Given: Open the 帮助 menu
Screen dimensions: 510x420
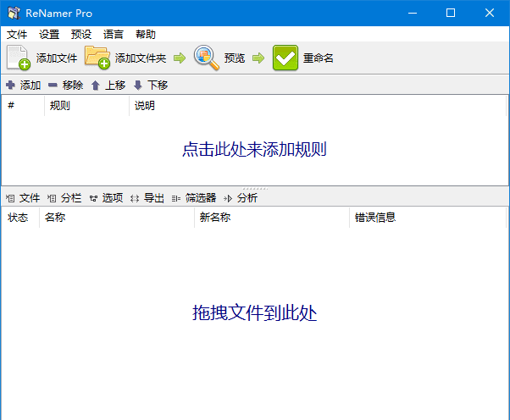Looking at the screenshot, I should pyautogui.click(x=146, y=34).
